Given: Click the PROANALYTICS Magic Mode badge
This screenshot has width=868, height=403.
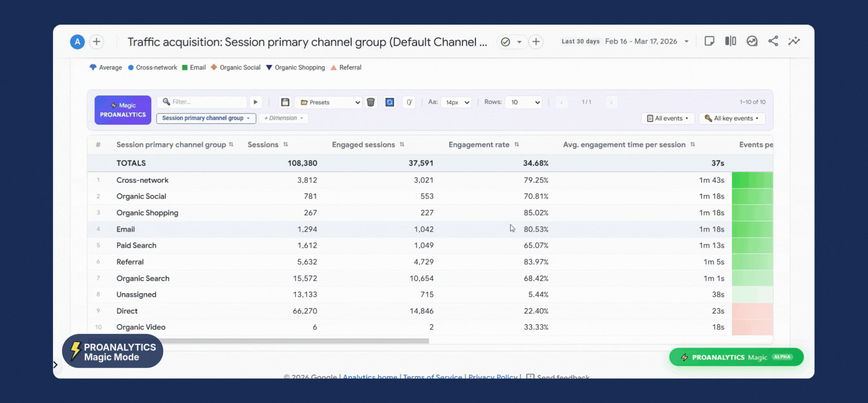Looking at the screenshot, I should tap(112, 351).
